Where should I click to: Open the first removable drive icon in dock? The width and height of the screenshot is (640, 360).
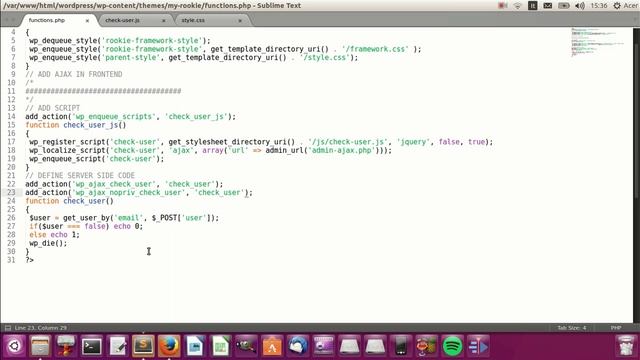(x=349, y=347)
